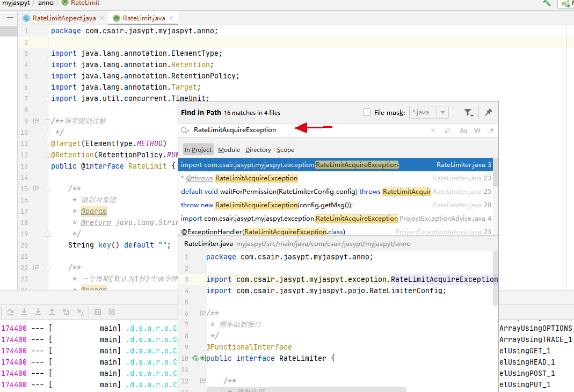Click the implementations gutter icon at preview line 10
This screenshot has width=574, height=392.
pyautogui.click(x=195, y=358)
